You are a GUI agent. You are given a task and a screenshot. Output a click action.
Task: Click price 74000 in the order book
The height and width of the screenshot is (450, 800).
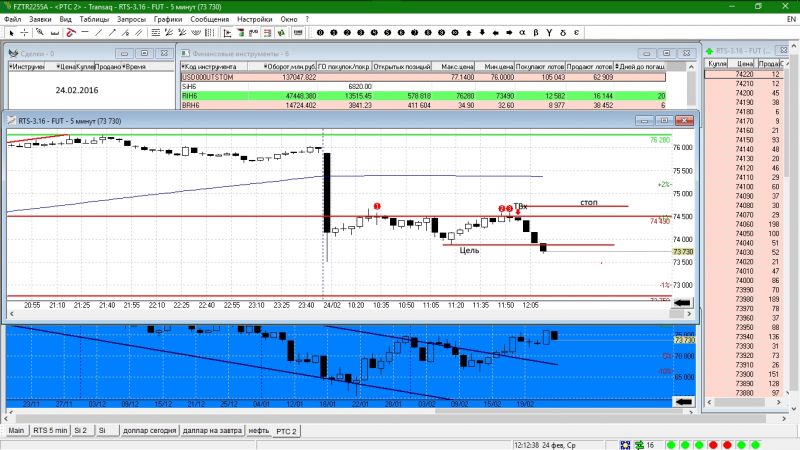[x=744, y=280]
